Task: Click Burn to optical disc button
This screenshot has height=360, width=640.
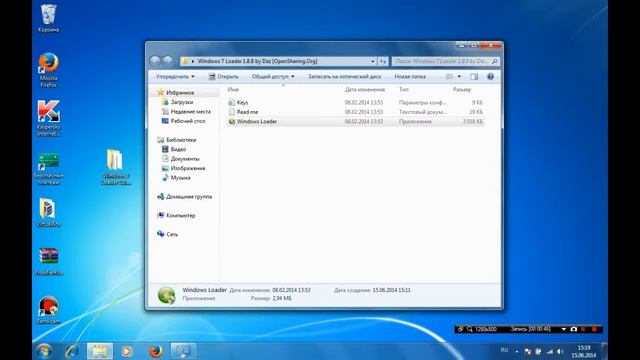Action: (x=344, y=76)
